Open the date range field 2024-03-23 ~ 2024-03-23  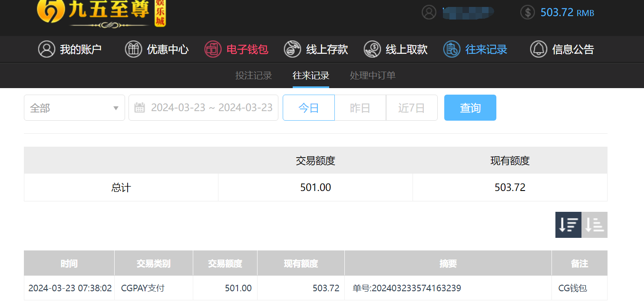click(x=203, y=108)
